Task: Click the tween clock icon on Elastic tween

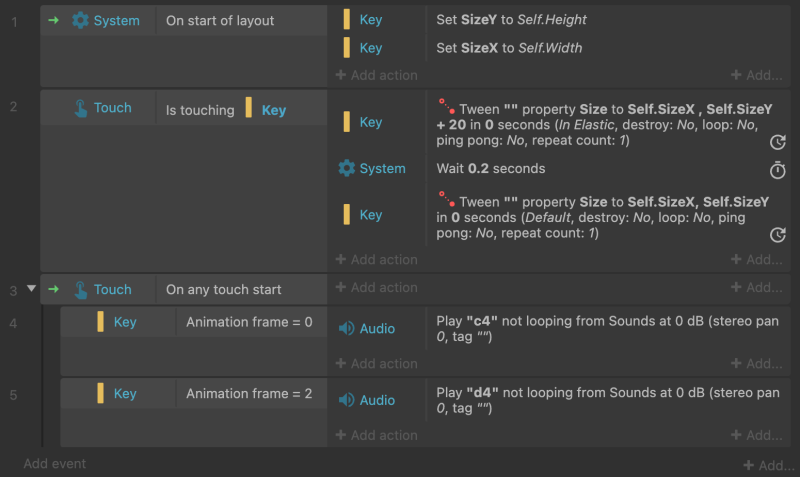Action: pos(778,142)
